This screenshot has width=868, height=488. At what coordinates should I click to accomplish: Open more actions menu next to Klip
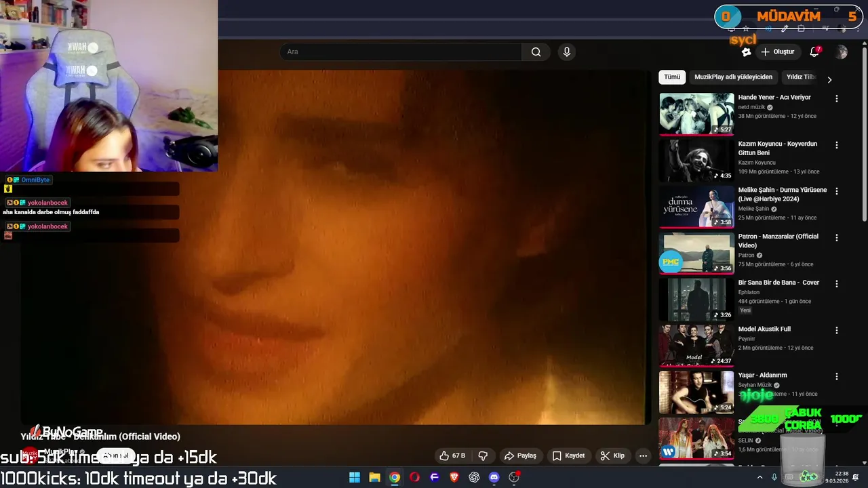click(643, 455)
